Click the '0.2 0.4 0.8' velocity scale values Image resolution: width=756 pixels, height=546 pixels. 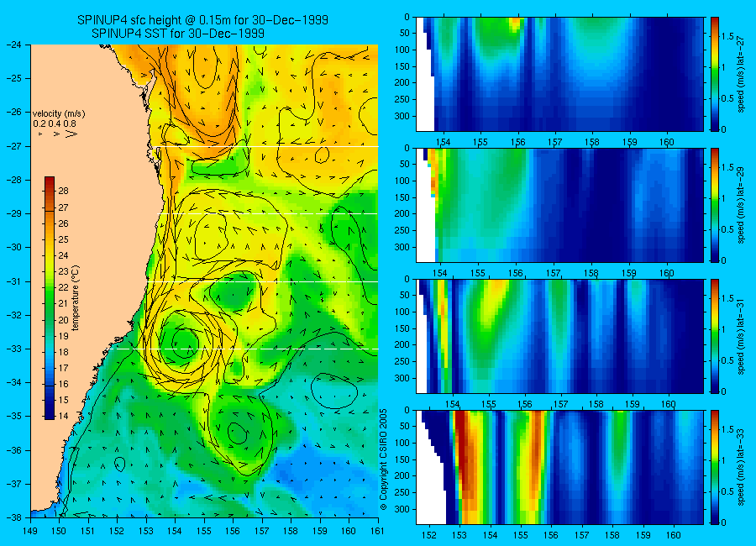(55, 123)
